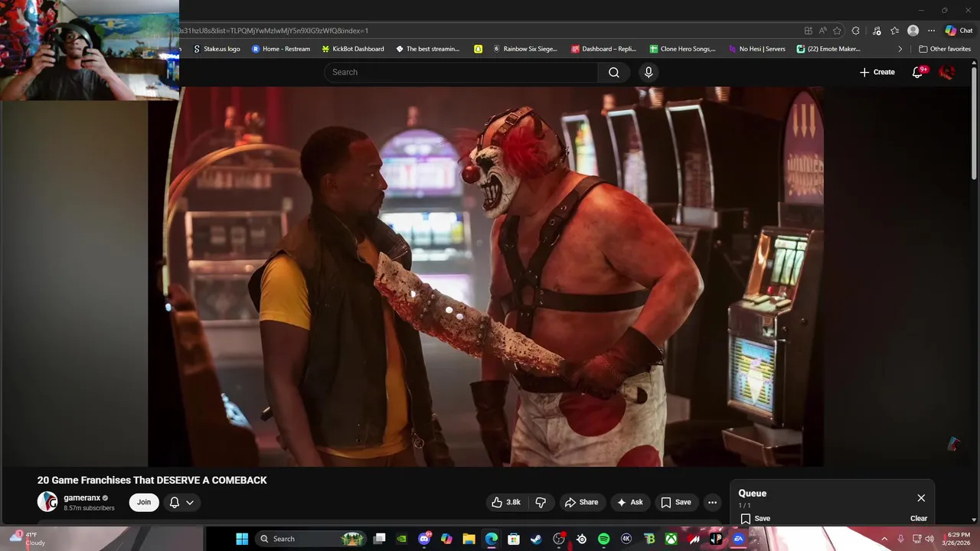Open the No Hesi | Servers bookmark
This screenshot has height=551, width=980.
[x=757, y=49]
